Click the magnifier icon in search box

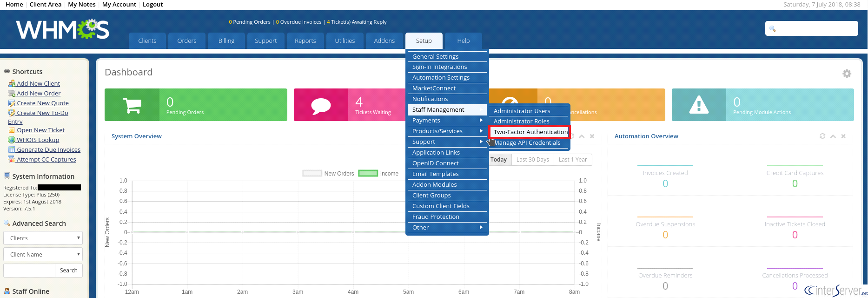773,29
